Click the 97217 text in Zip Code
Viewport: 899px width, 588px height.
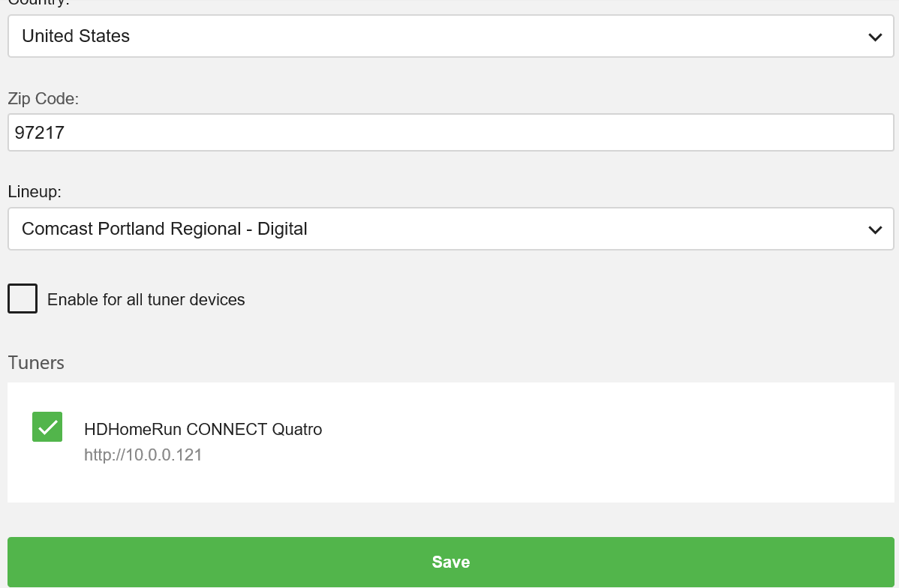click(x=40, y=133)
